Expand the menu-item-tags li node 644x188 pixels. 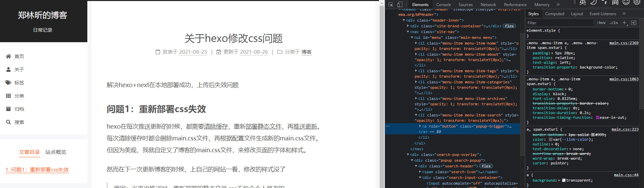click(416, 71)
